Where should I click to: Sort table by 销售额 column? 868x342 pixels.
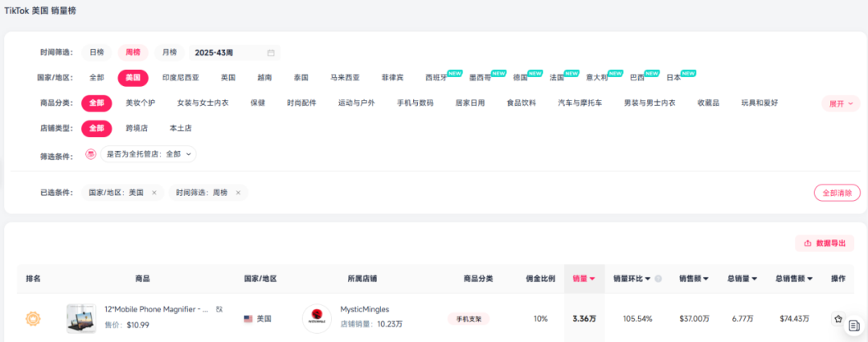tap(694, 279)
